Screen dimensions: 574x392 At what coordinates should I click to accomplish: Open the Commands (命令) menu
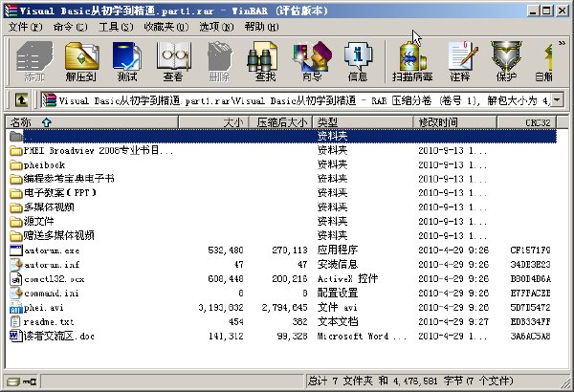coord(70,27)
